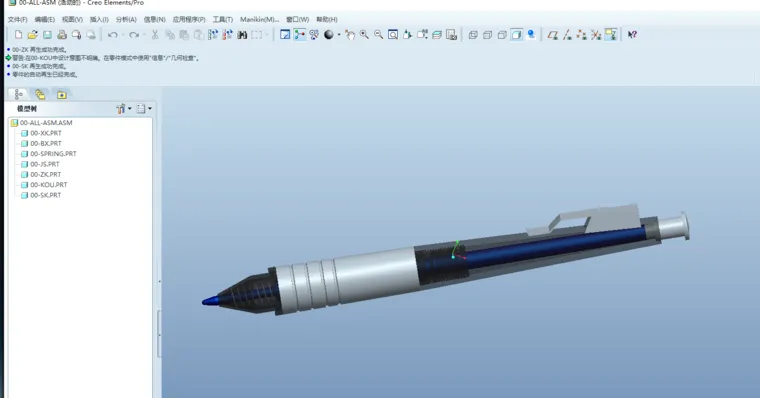Switch to the layers folder tab

[40, 95]
